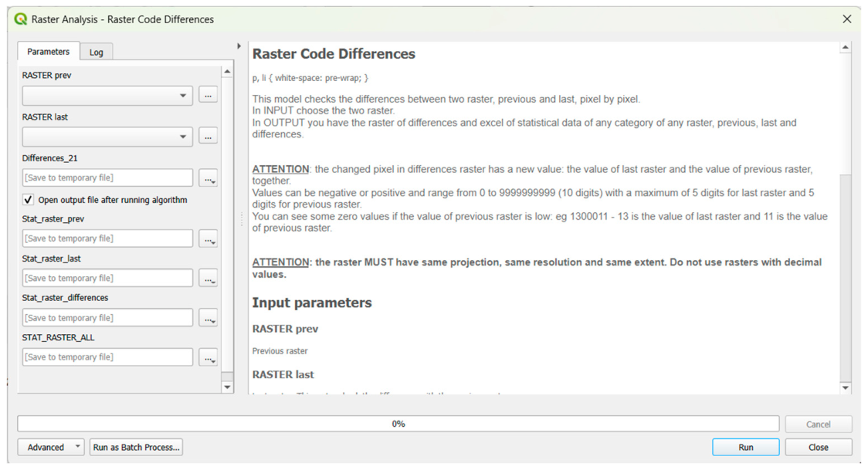Open STAT_RASTER_ALL output options button
This screenshot has height=470, width=868.
(x=209, y=357)
